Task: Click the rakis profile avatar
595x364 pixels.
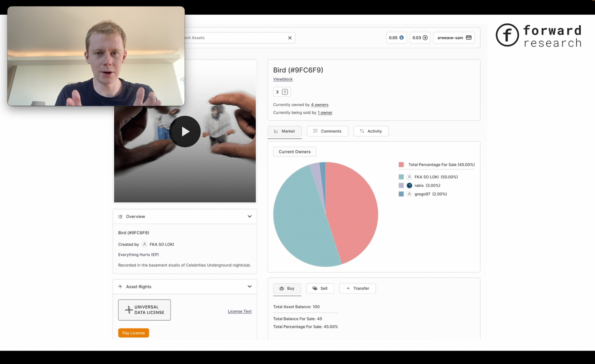Action: click(x=409, y=186)
